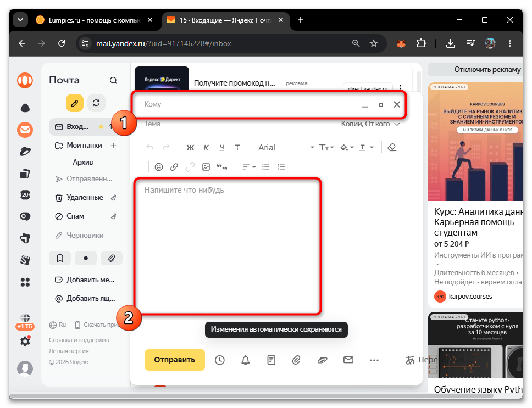Image resolution: width=532 pixels, height=408 pixels.
Task: Open the Черновики drafts folder
Action: pos(80,235)
